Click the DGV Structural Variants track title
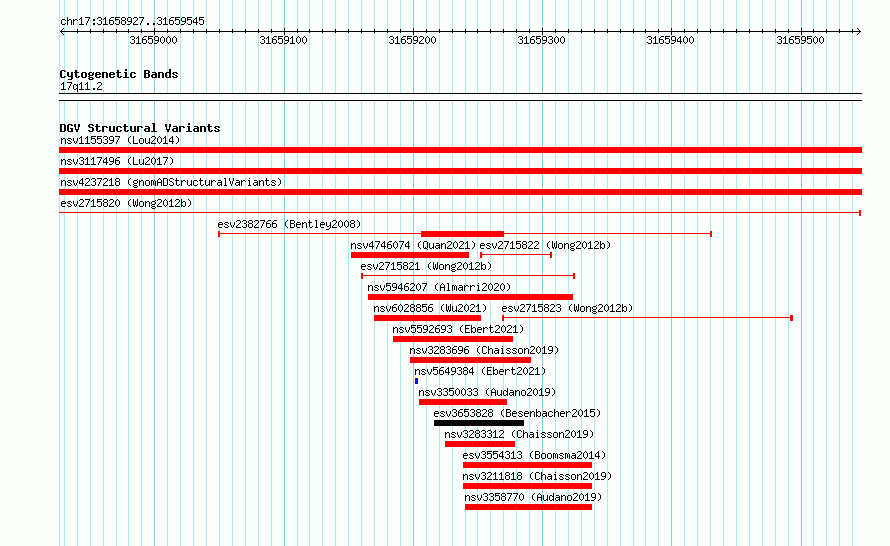Screen dimensions: 890x546 140,128
